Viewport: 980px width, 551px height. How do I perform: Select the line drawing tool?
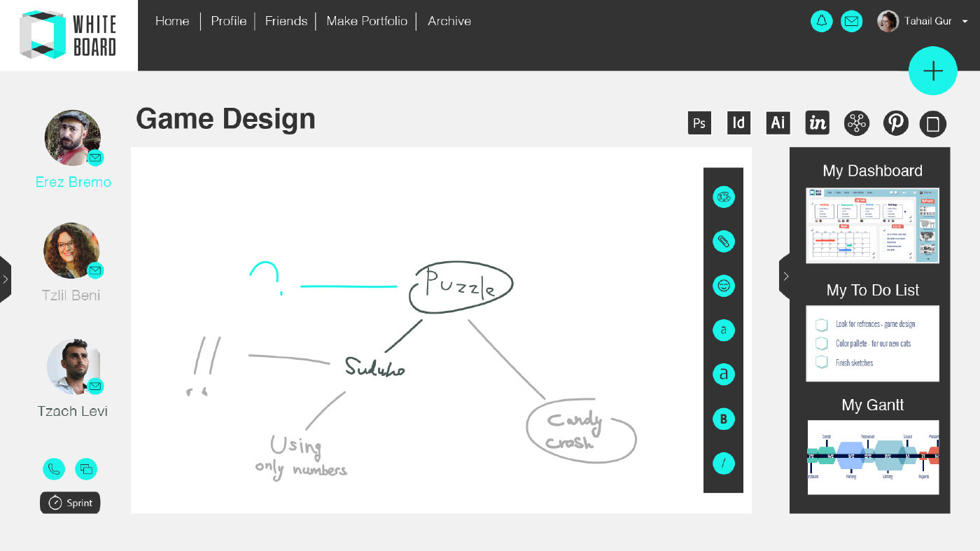point(724,463)
